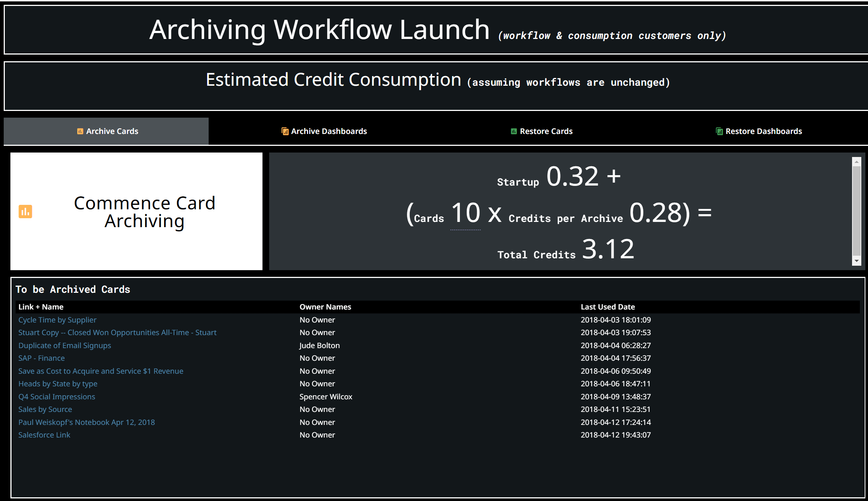This screenshot has height=501, width=868.
Task: Open the Sales by Source link
Action: click(x=45, y=409)
